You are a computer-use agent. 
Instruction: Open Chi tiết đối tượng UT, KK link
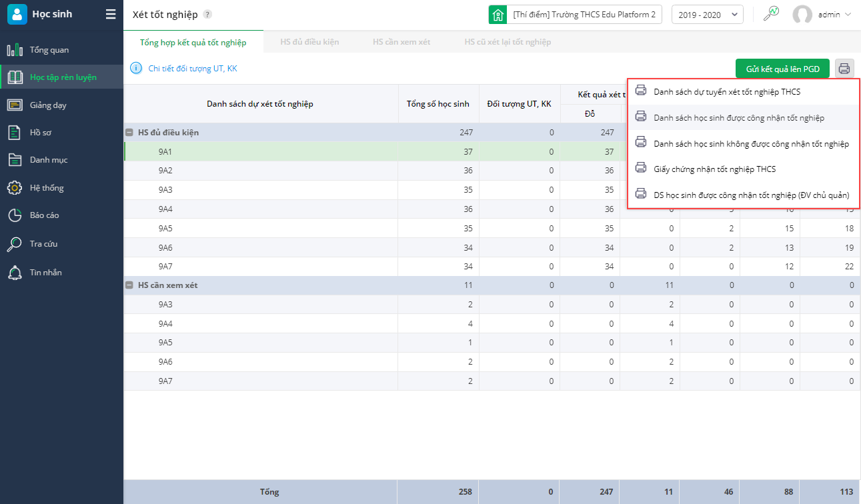click(x=192, y=68)
